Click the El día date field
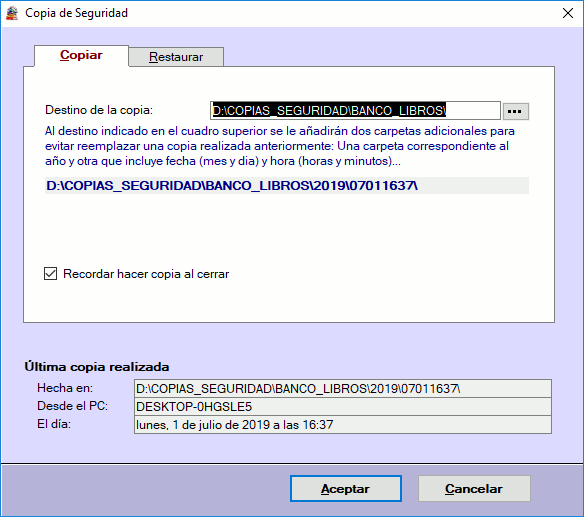The width and height of the screenshot is (584, 517). [343, 425]
